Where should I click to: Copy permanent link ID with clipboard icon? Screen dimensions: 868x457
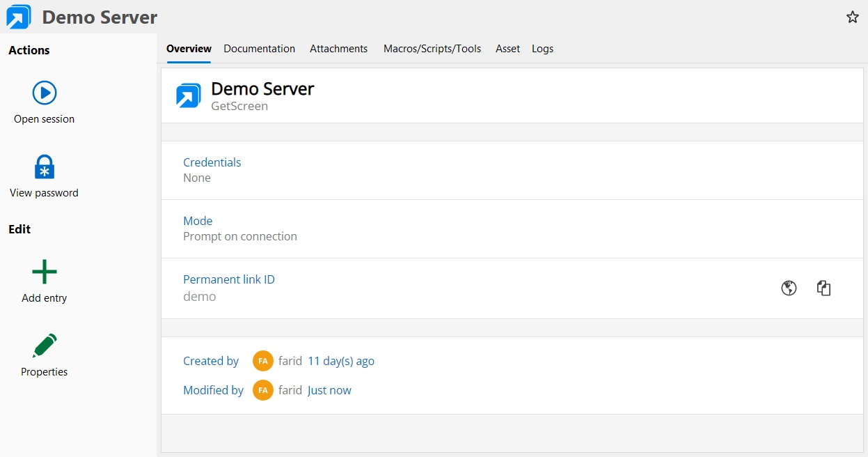(824, 288)
